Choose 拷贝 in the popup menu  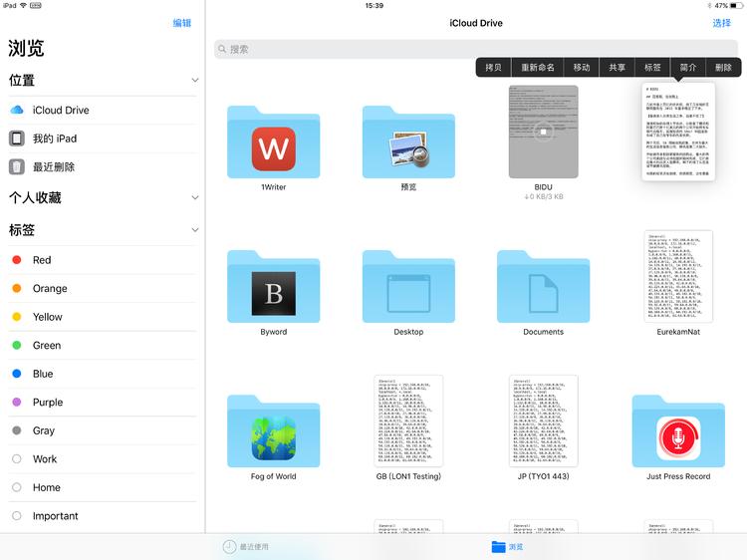[x=493, y=67]
